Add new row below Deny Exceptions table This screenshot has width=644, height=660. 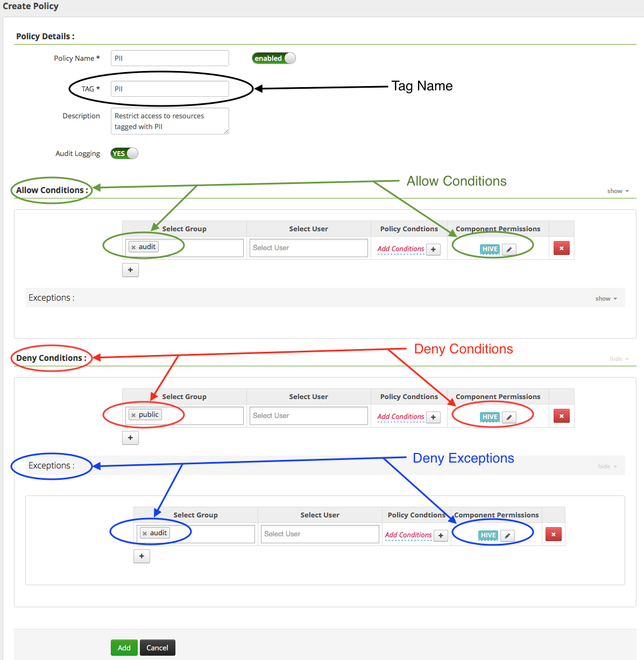pos(141,556)
